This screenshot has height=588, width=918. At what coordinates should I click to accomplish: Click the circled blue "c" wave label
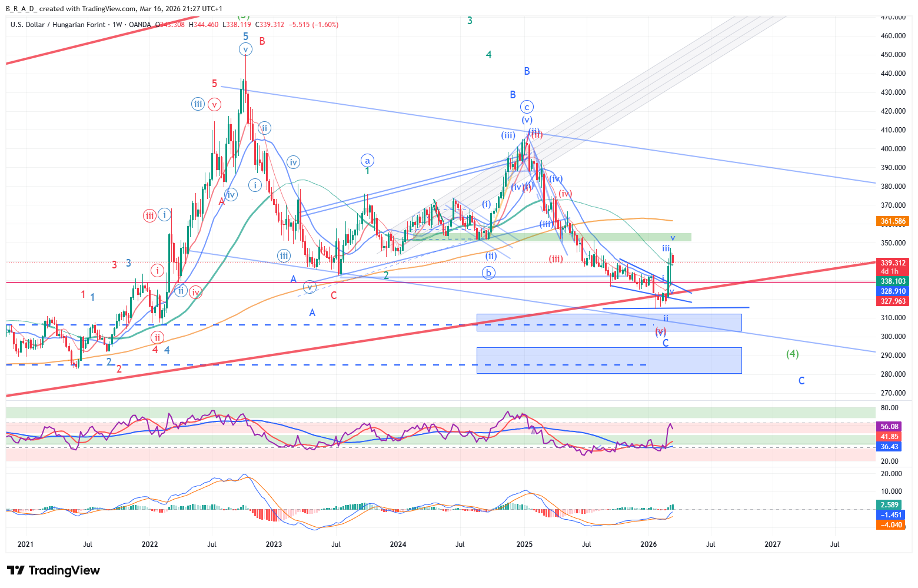click(x=527, y=107)
